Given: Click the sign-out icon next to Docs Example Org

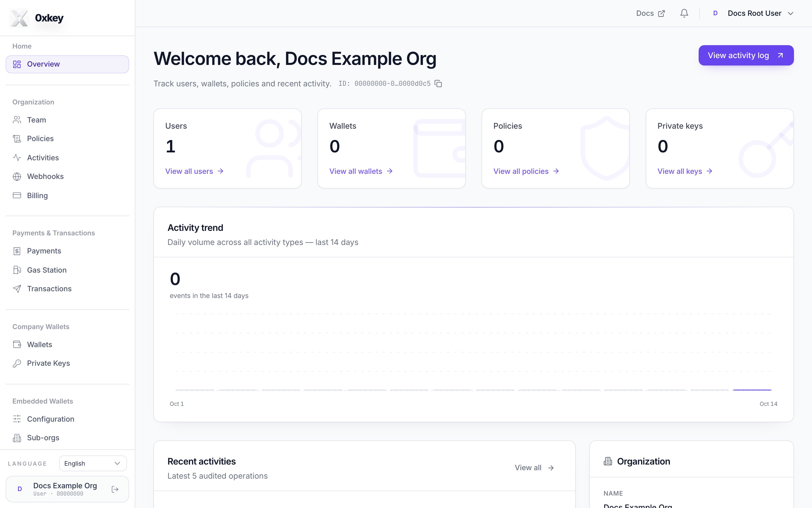Looking at the screenshot, I should pyautogui.click(x=115, y=489).
